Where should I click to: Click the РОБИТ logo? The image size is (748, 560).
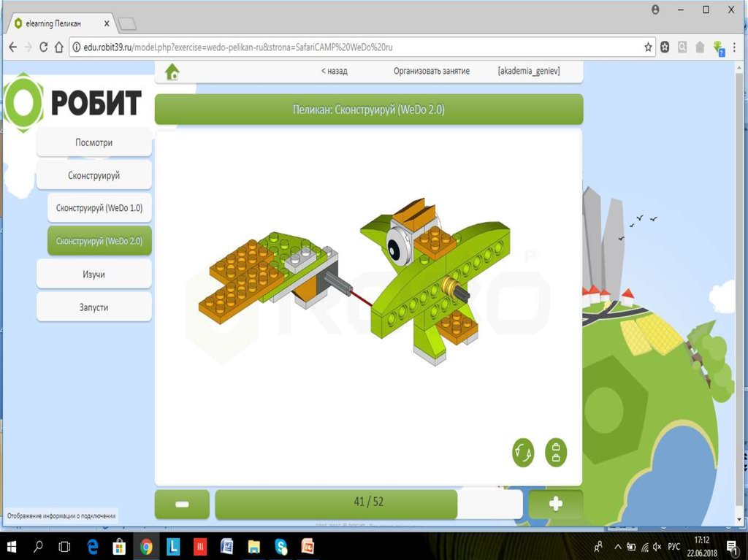pos(74,102)
